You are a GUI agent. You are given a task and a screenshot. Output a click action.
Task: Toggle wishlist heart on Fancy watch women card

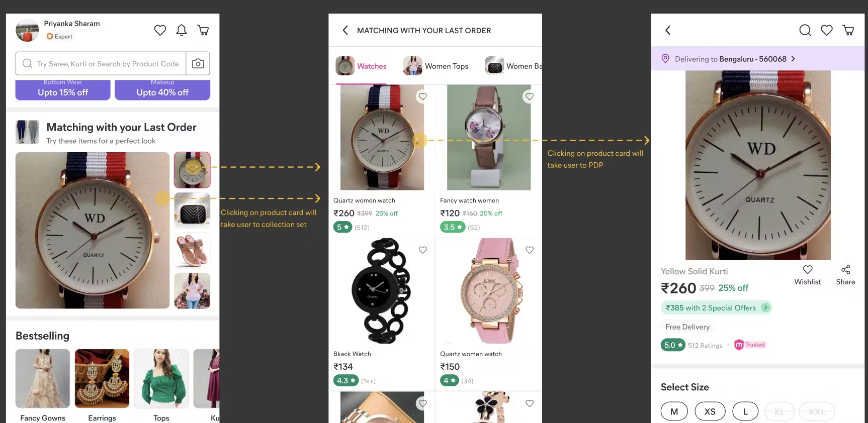pyautogui.click(x=530, y=96)
